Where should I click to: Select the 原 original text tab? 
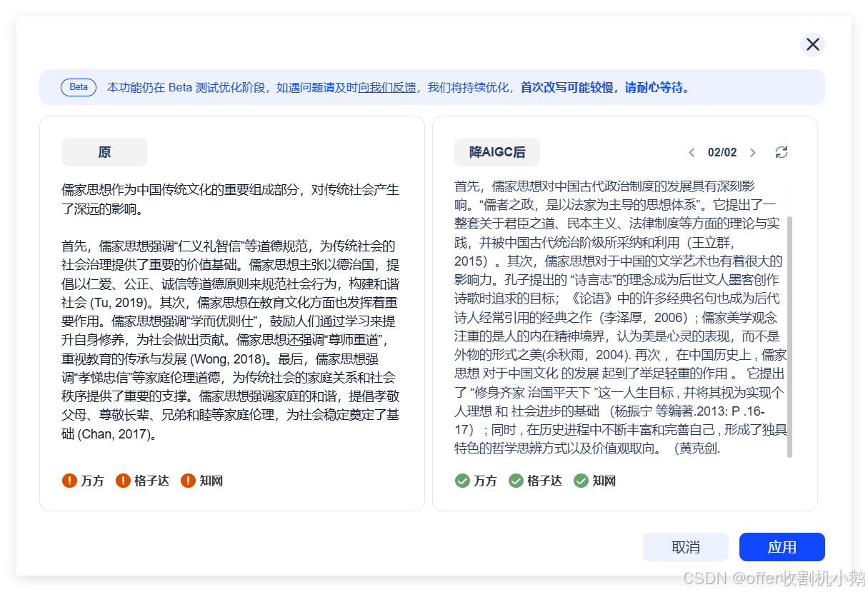[x=104, y=152]
